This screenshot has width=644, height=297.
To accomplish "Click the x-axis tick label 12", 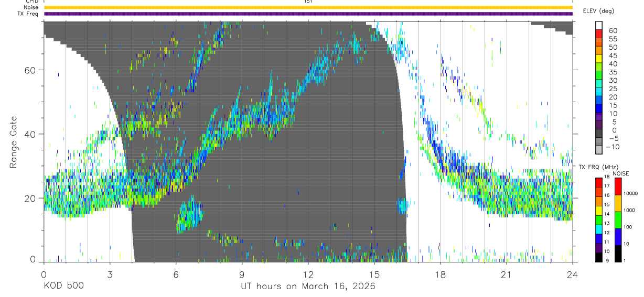I will click(308, 274).
